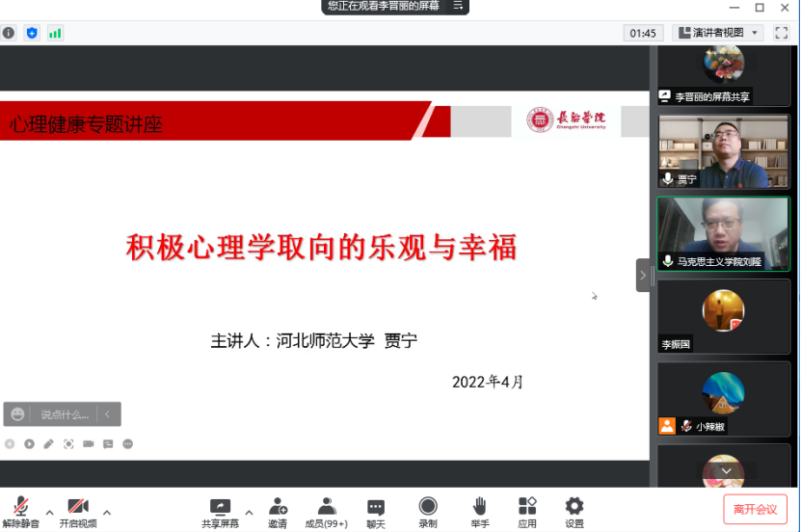Open the 成员(99+) participants list
The width and height of the screenshot is (801, 532).
(326, 512)
